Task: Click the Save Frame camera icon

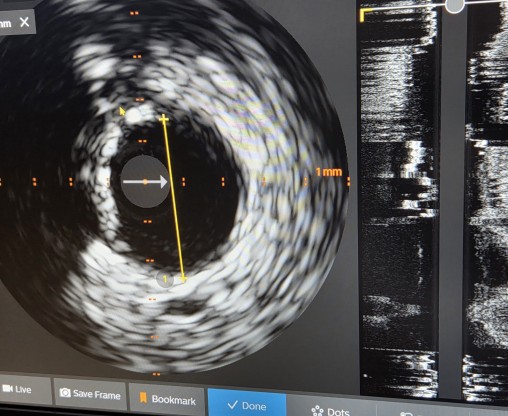Action: tap(65, 392)
